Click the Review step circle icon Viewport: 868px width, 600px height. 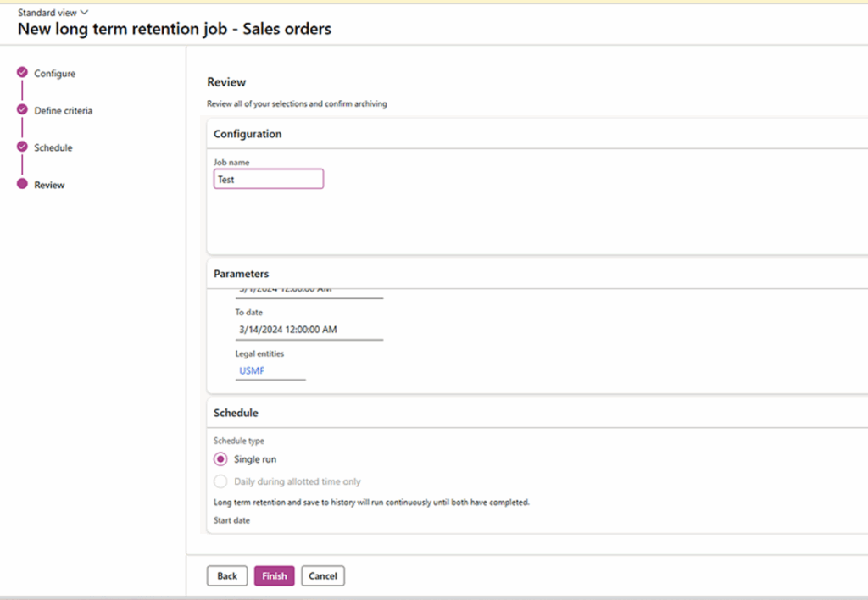[22, 184]
